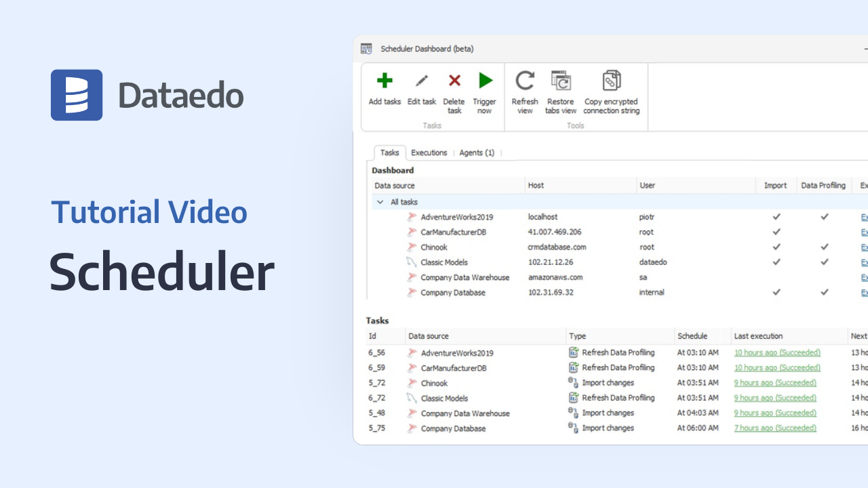Click CarManufacturerDB database icon in Dashboard

pos(412,232)
